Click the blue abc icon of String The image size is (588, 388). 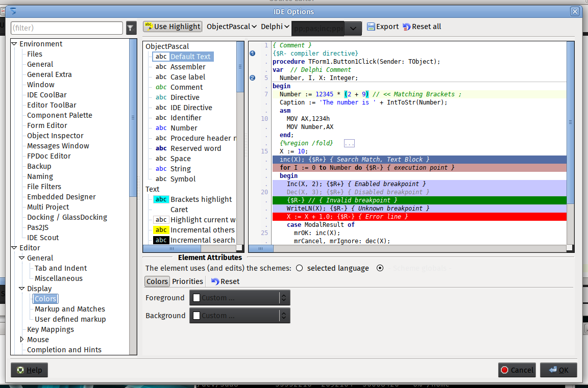pos(161,169)
